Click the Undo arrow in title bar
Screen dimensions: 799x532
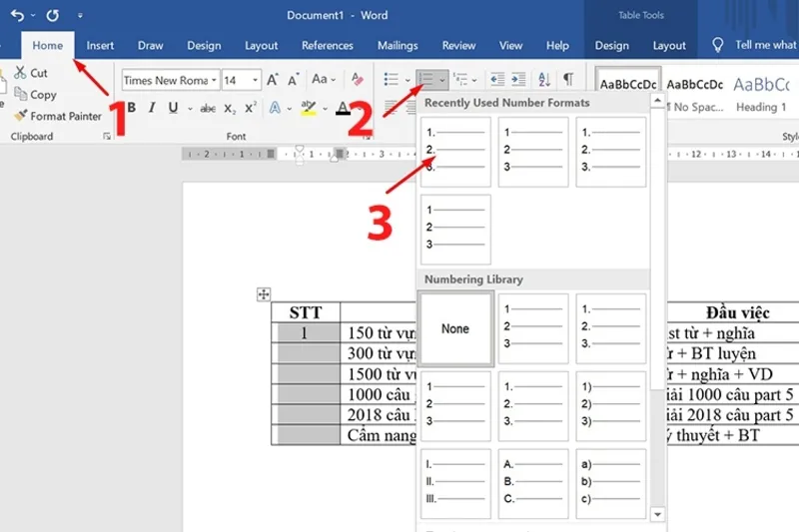(17, 16)
